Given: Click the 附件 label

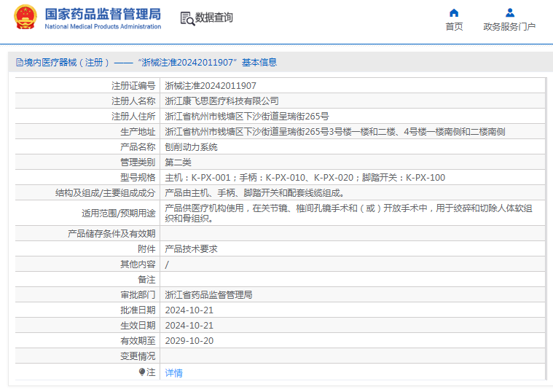Looking at the screenshot, I should coord(146,249).
